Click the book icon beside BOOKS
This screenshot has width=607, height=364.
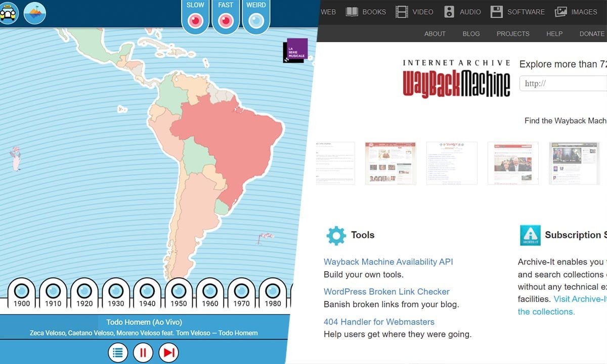[x=352, y=12]
